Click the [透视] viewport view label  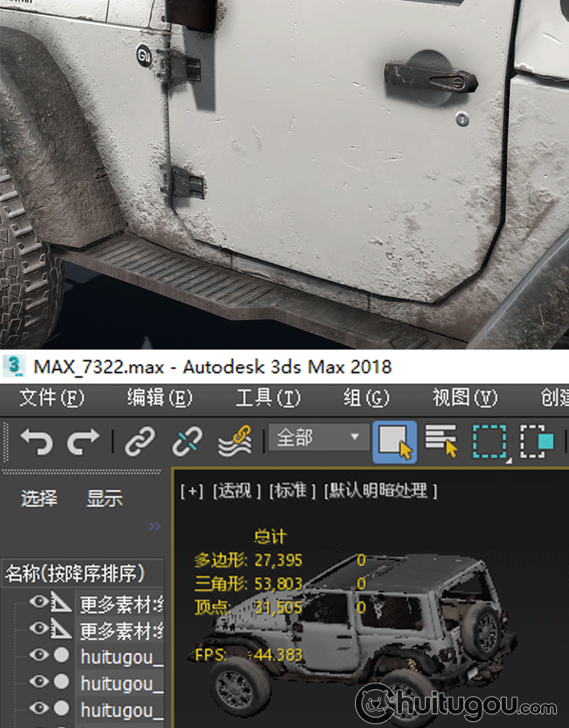coord(237,491)
